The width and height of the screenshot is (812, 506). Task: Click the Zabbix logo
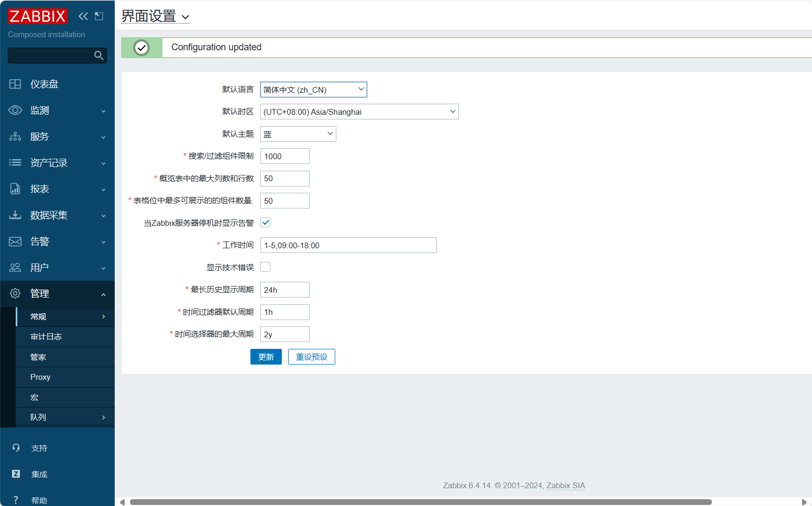click(38, 16)
